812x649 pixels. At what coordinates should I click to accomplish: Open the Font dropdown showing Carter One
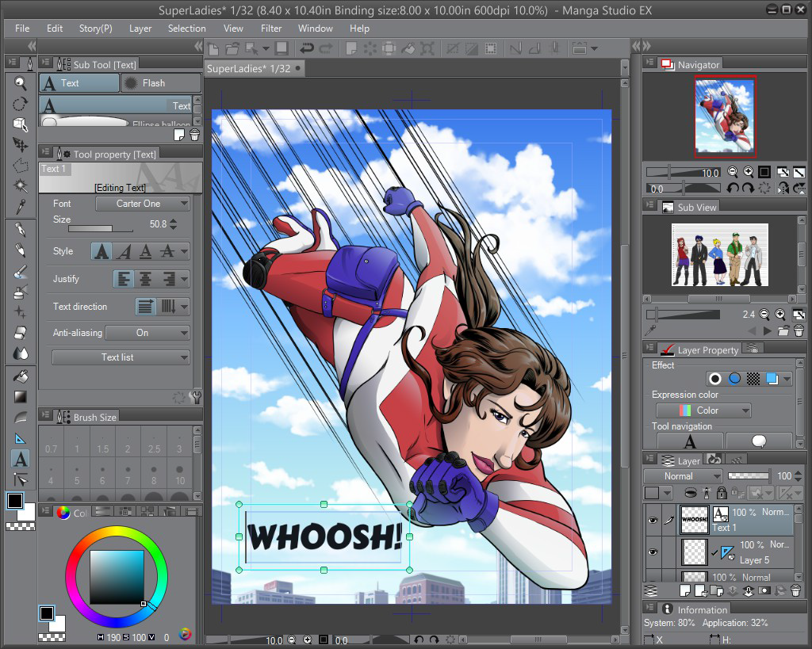(x=142, y=204)
